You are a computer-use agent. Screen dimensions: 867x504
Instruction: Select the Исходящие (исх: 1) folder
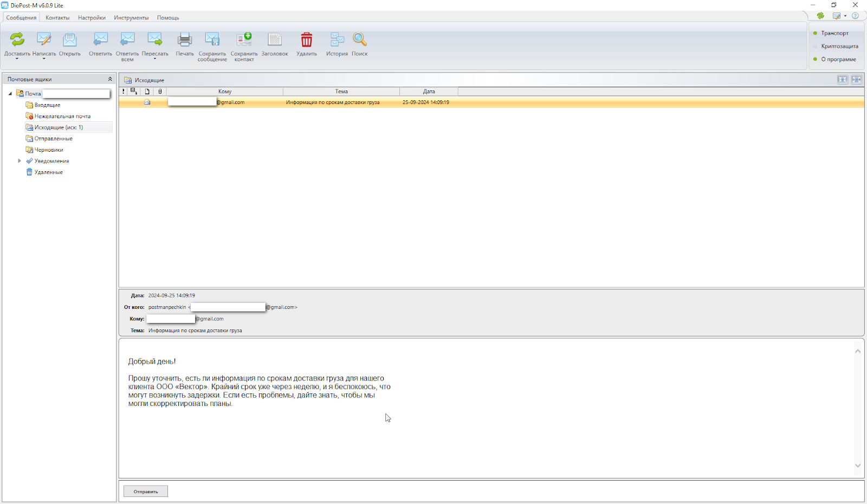[59, 127]
